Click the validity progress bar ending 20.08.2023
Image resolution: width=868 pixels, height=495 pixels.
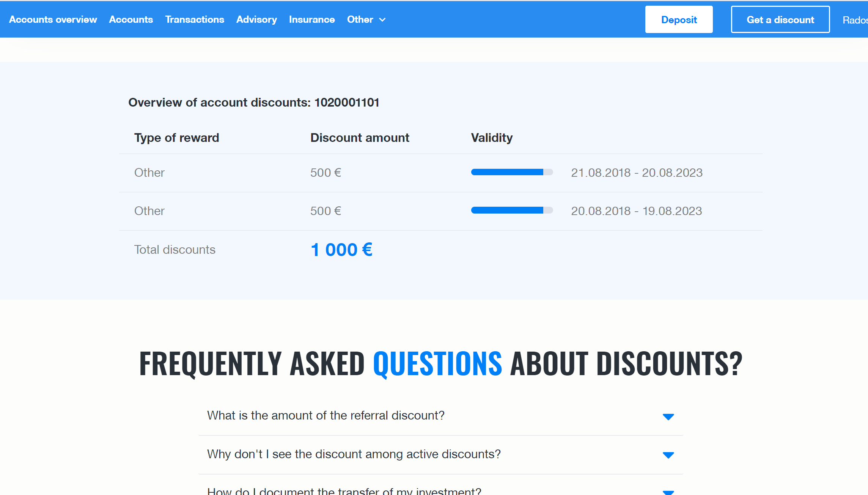[x=512, y=172]
